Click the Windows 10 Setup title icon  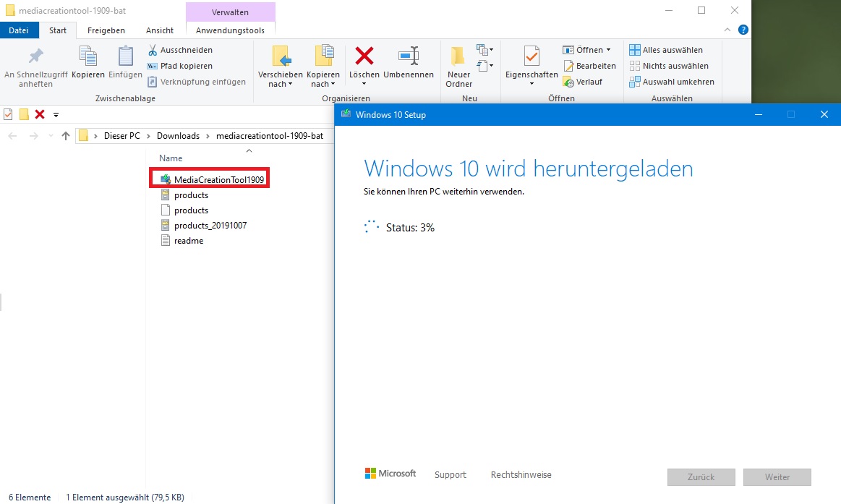346,114
